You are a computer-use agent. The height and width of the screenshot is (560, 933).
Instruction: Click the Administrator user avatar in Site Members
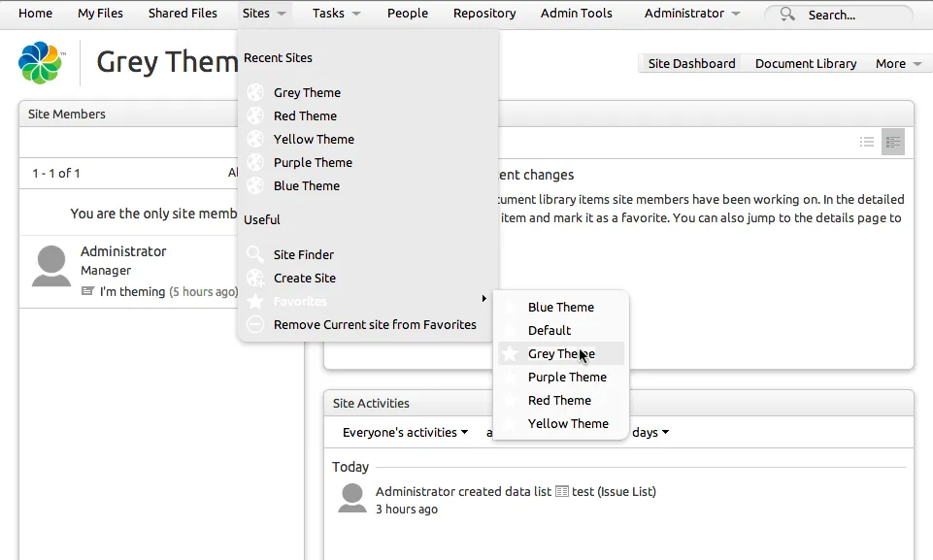pyautogui.click(x=51, y=265)
